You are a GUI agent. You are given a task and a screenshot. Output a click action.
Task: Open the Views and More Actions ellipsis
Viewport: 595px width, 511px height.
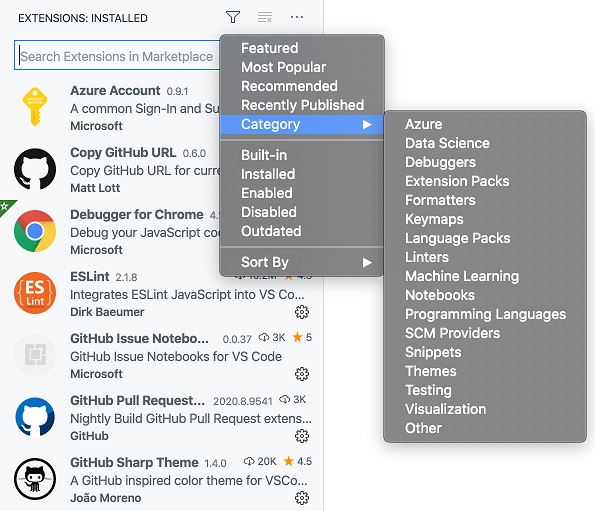click(x=297, y=17)
